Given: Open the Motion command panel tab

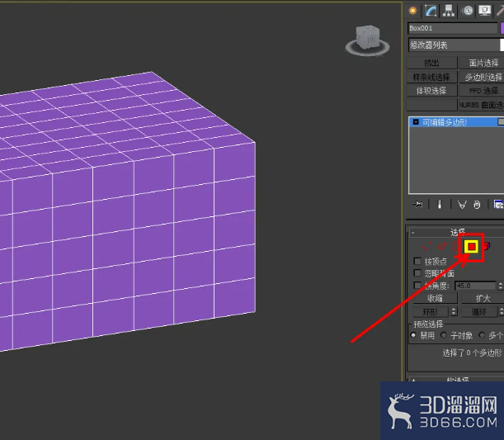Looking at the screenshot, I should pos(468,11).
